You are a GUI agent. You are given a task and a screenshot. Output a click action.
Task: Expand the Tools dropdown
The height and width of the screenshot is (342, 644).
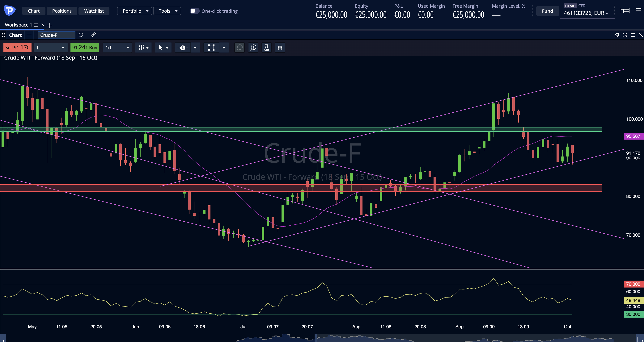coord(167,11)
